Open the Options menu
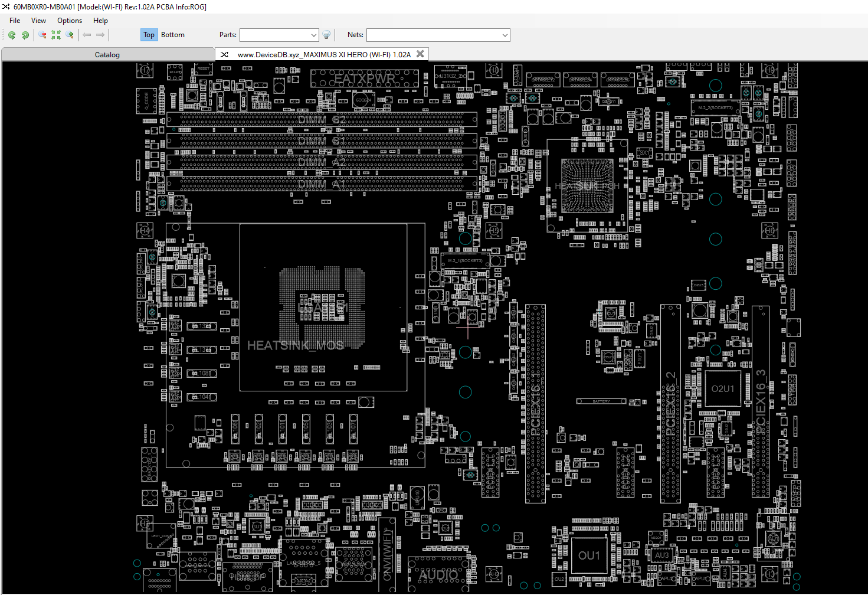This screenshot has height=595, width=868. (70, 20)
